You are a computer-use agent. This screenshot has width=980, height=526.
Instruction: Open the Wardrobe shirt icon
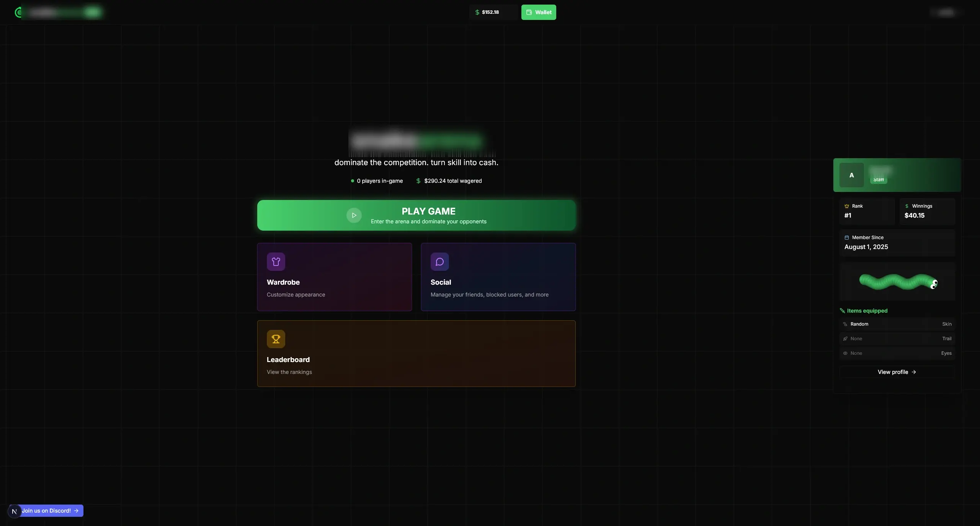276,262
